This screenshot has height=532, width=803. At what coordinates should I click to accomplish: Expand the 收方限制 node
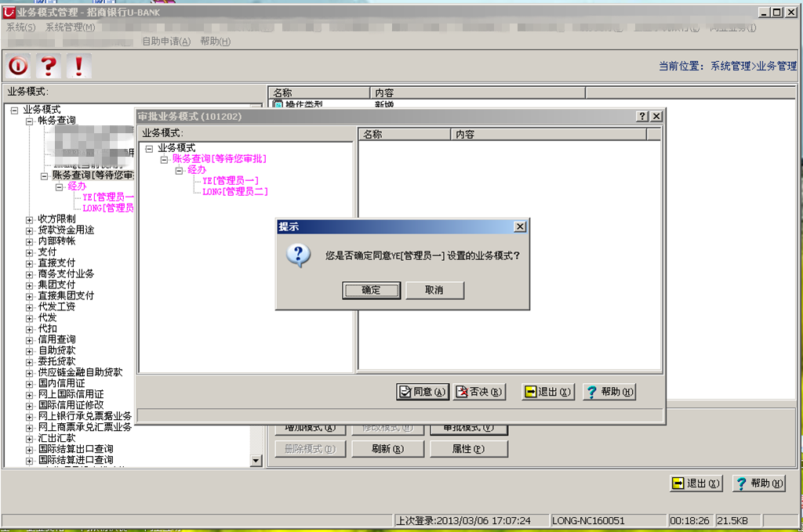coord(30,220)
